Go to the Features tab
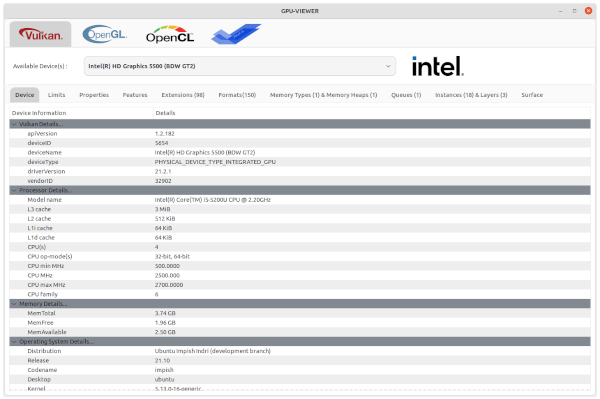 135,95
